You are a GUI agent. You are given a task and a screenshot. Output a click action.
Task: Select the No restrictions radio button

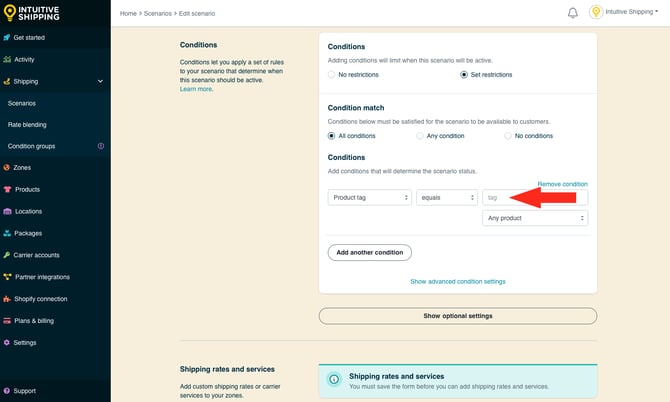[x=332, y=75]
